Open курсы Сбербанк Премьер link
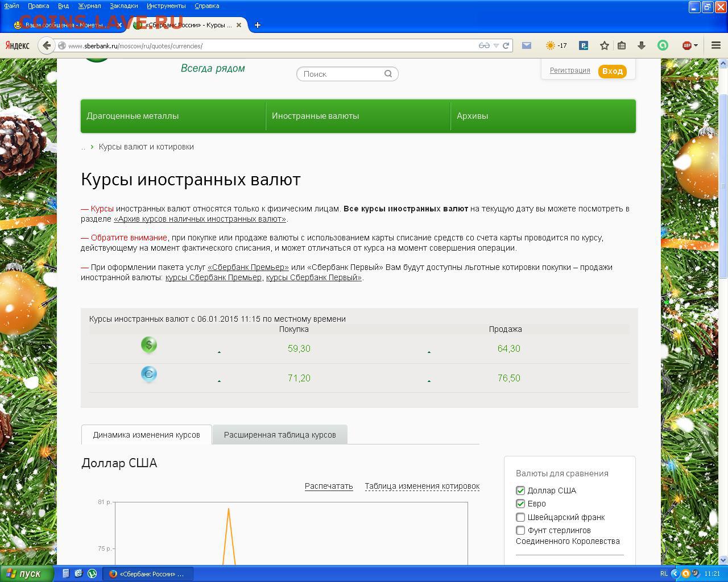The width and height of the screenshot is (728, 582). (x=213, y=277)
